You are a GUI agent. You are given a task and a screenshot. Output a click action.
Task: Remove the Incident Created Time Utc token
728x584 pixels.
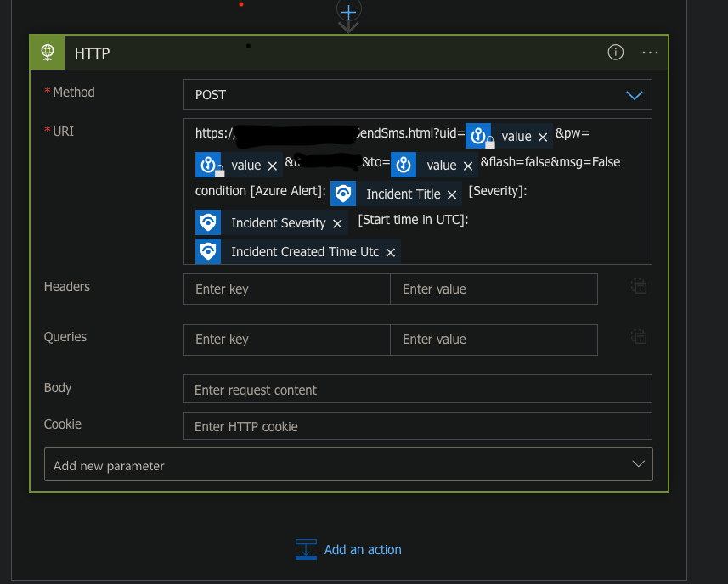pos(390,252)
